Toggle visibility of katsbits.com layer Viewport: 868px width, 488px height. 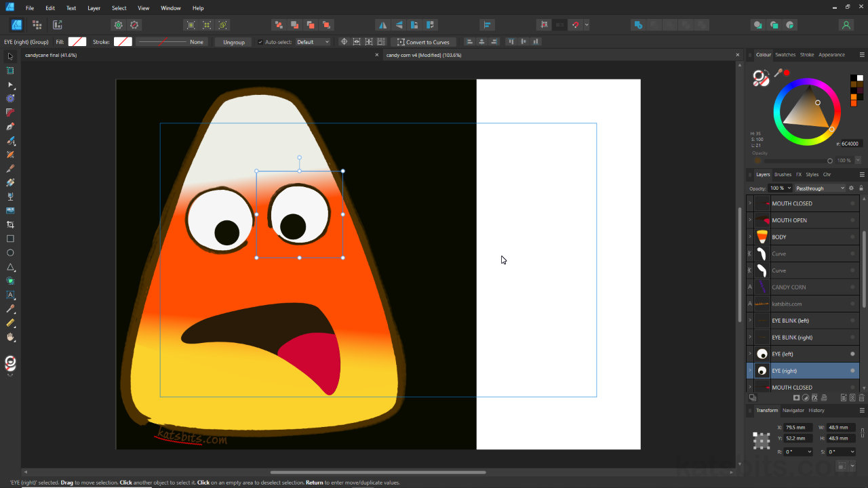tap(852, 304)
